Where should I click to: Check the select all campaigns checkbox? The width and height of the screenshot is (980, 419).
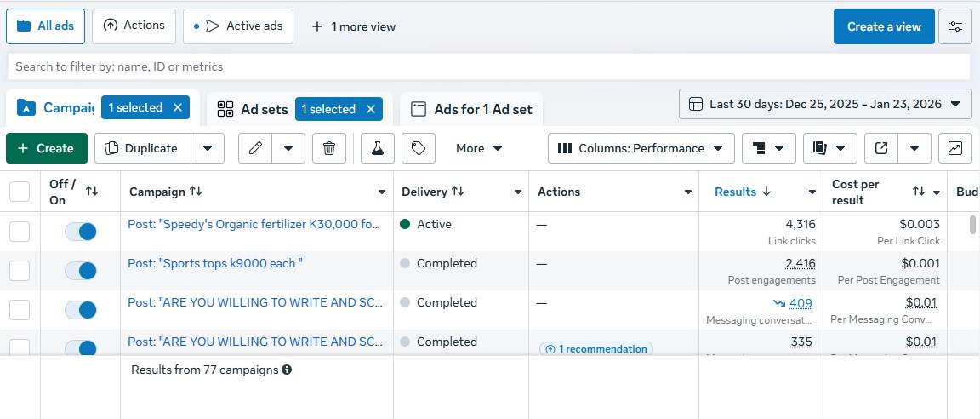20,192
